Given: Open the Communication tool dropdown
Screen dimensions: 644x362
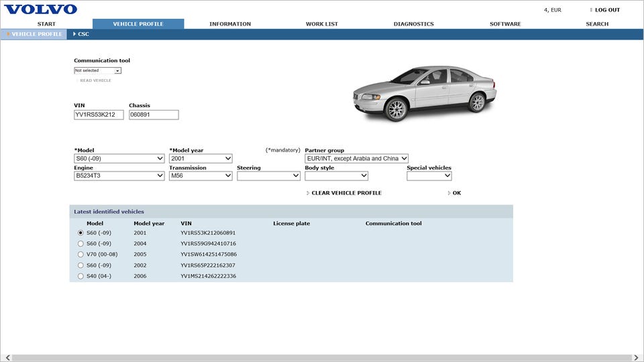Looking at the screenshot, I should coord(97,70).
